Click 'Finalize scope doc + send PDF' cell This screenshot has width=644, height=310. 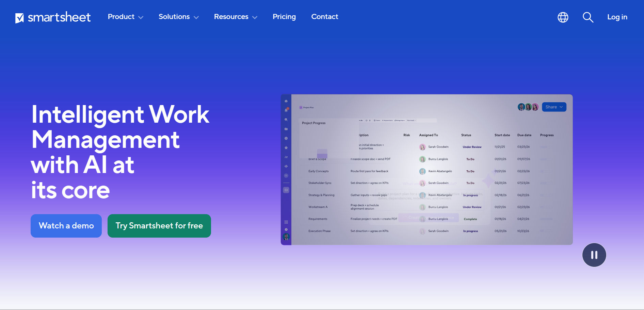[371, 159]
